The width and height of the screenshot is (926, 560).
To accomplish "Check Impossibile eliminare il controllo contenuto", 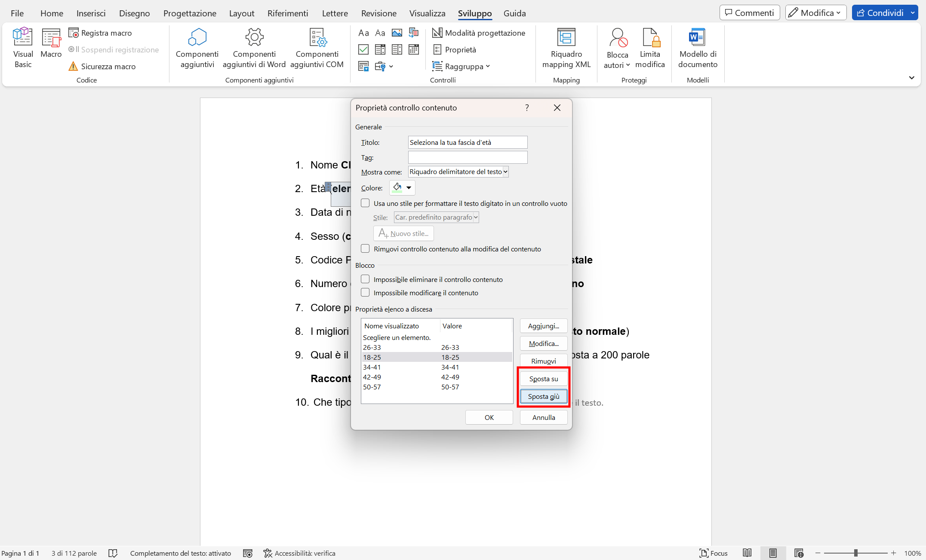I will (365, 279).
